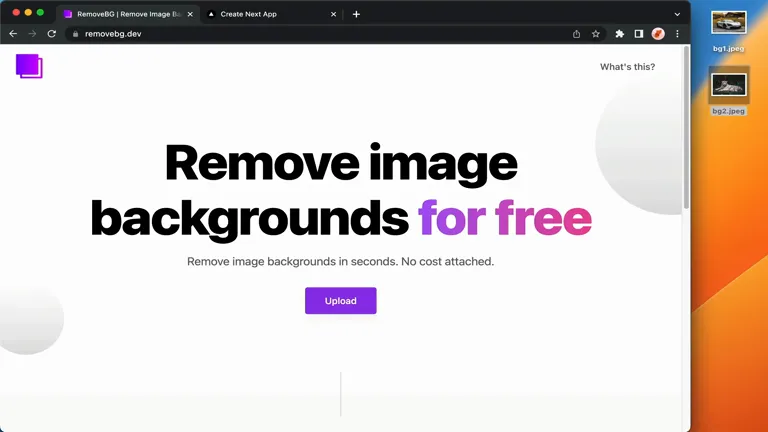Expand the tab search chevron
Image resolution: width=768 pixels, height=432 pixels.
(x=677, y=14)
